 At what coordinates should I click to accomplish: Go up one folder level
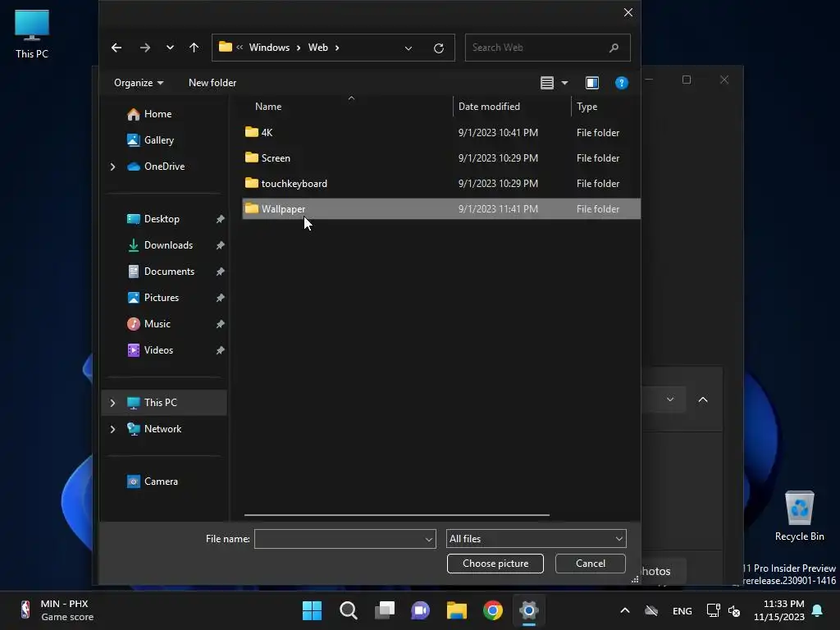pos(194,48)
